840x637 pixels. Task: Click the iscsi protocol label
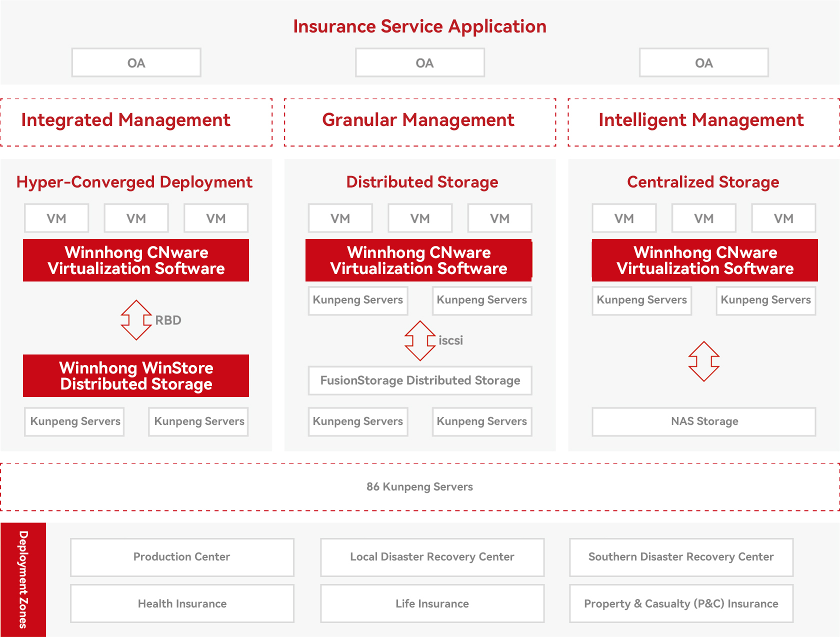click(x=450, y=340)
